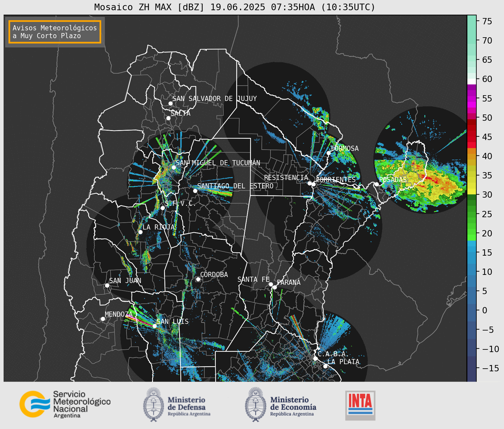
Task: Click the magenta 55 dBZ color band
Action: [472, 99]
